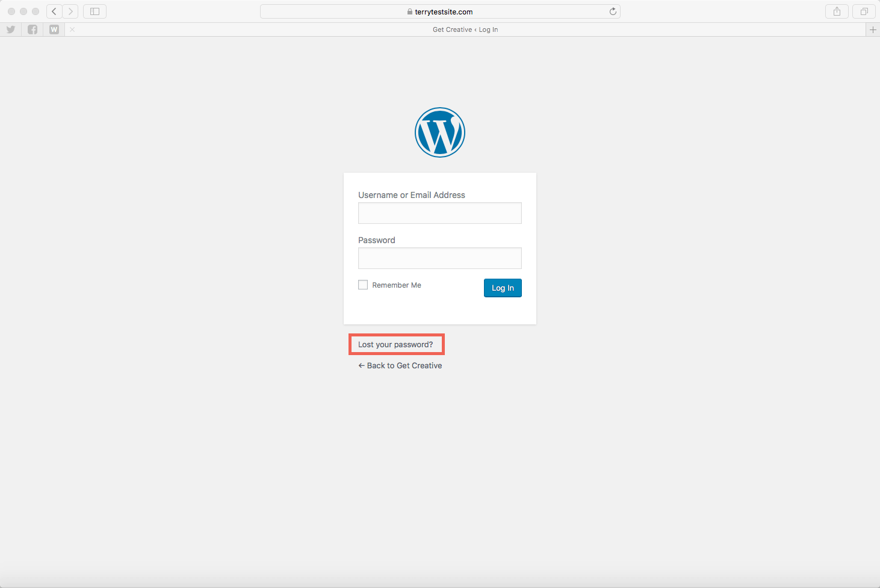Click the Username or Email Address label
This screenshot has height=588, width=880.
coord(412,195)
